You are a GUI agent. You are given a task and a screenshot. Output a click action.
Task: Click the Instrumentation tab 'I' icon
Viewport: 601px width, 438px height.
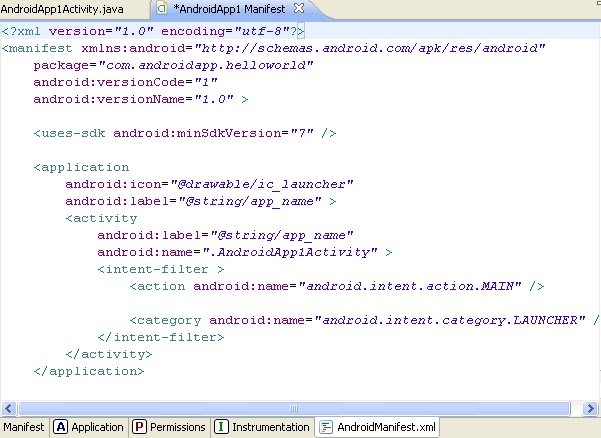[x=221, y=427]
